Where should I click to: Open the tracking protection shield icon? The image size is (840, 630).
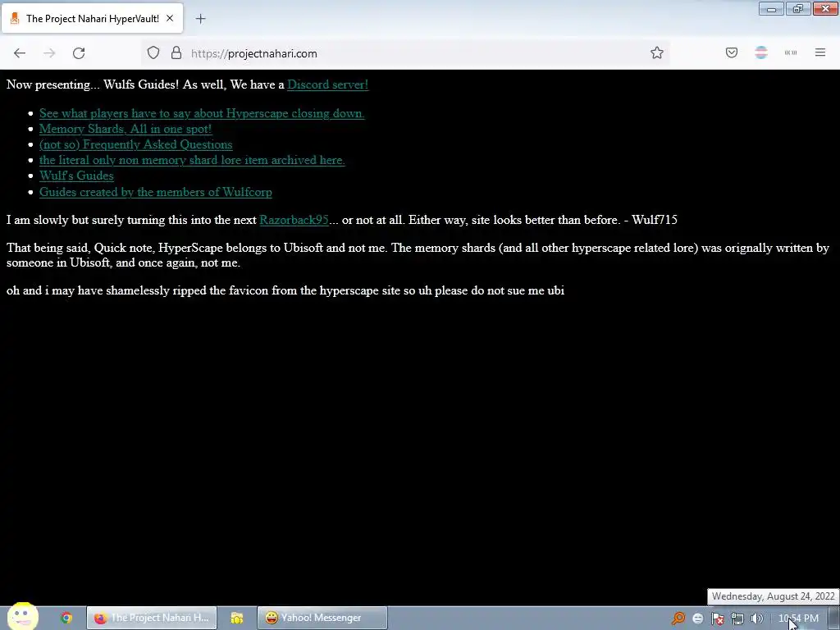pos(153,53)
